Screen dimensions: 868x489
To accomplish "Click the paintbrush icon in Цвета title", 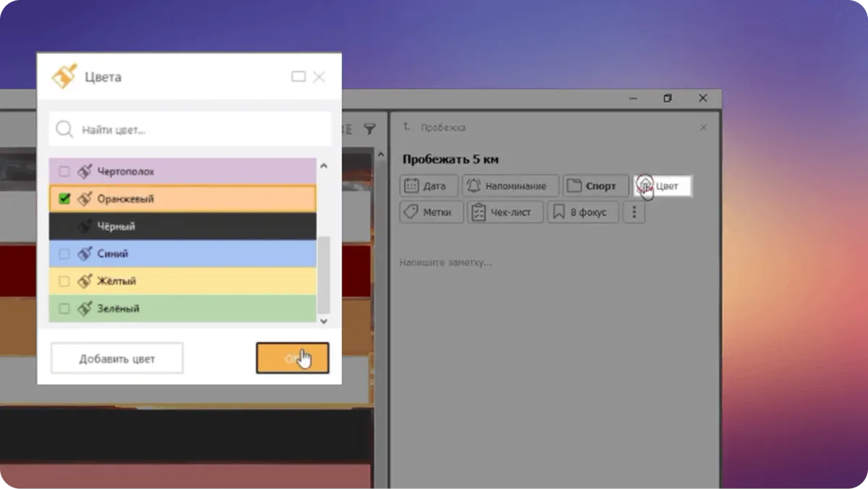I will (64, 76).
